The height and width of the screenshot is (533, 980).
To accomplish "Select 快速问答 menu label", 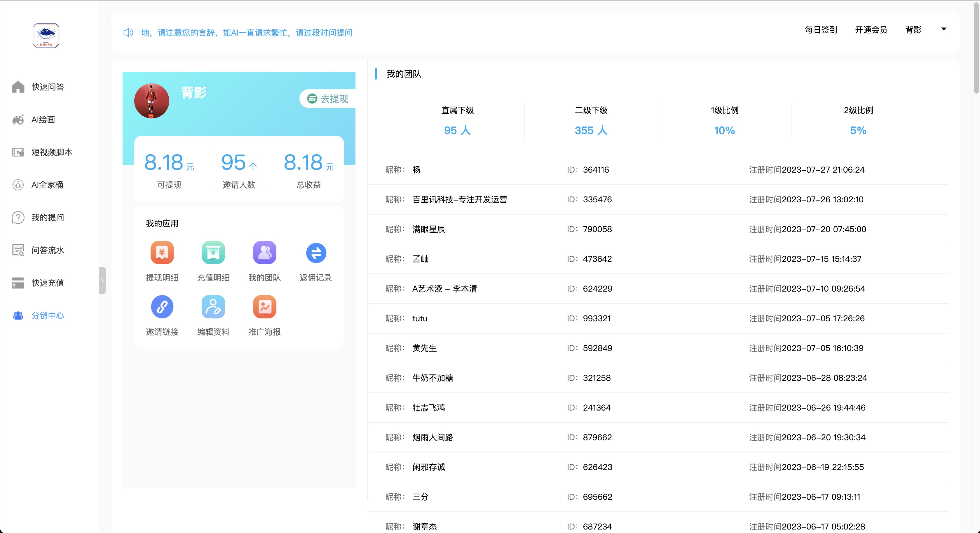I will coord(48,87).
